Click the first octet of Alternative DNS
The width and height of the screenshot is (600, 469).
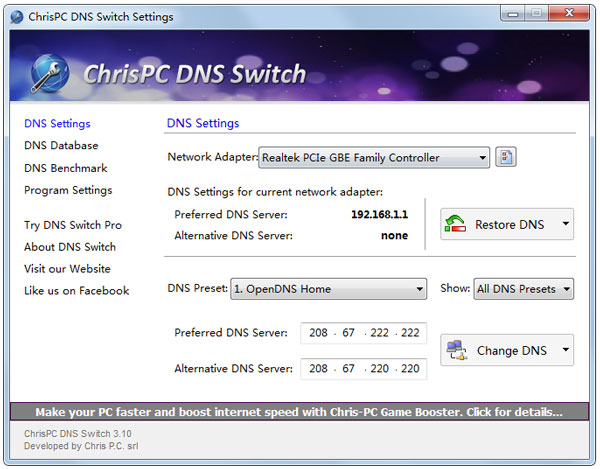(318, 368)
